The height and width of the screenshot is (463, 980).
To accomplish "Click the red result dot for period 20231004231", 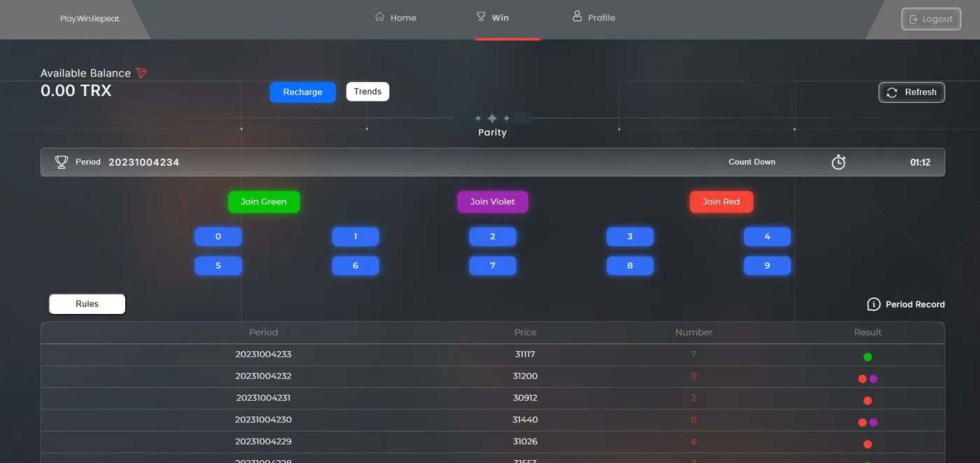I will click(x=867, y=401).
